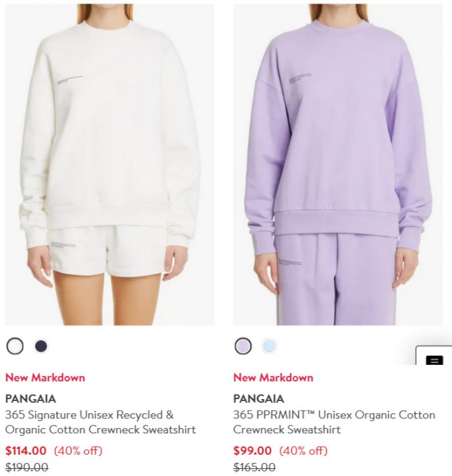Image resolution: width=452 pixels, height=476 pixels.
Task: Click New Markdown label on white sweatshirt
Action: [45, 378]
